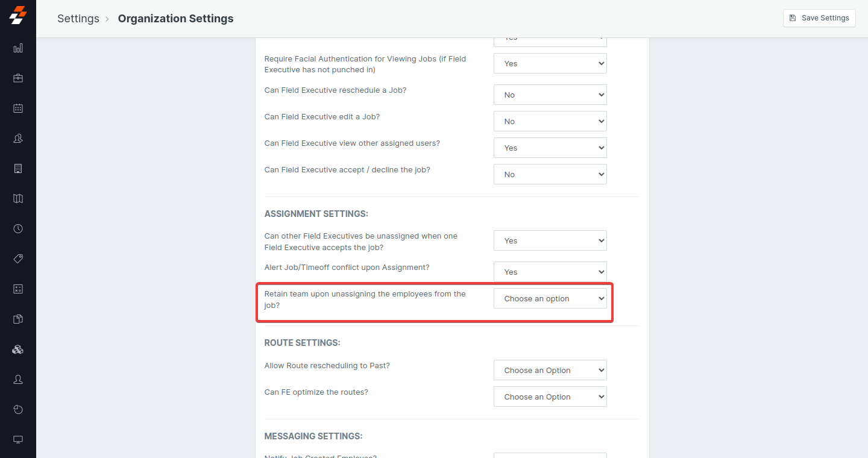
Task: Open 'Can FE optimize the routes?' dropdown
Action: pos(550,397)
